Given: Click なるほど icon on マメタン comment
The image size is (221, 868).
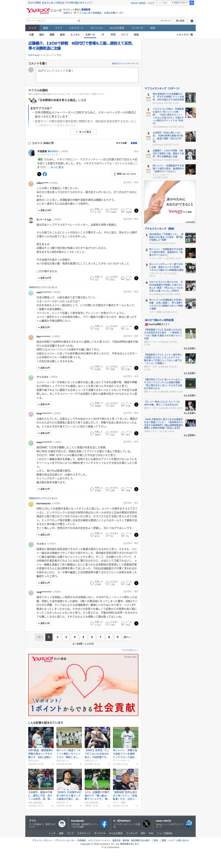Looking at the screenshot, I should (107, 583).
